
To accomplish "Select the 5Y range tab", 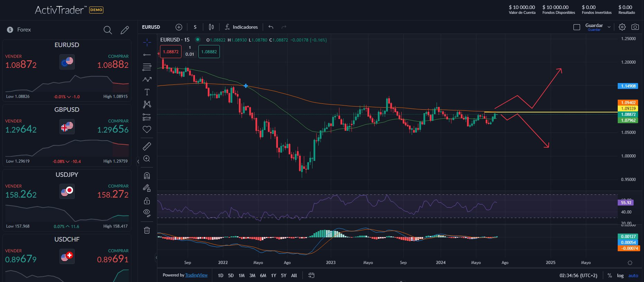I will pos(284,275).
